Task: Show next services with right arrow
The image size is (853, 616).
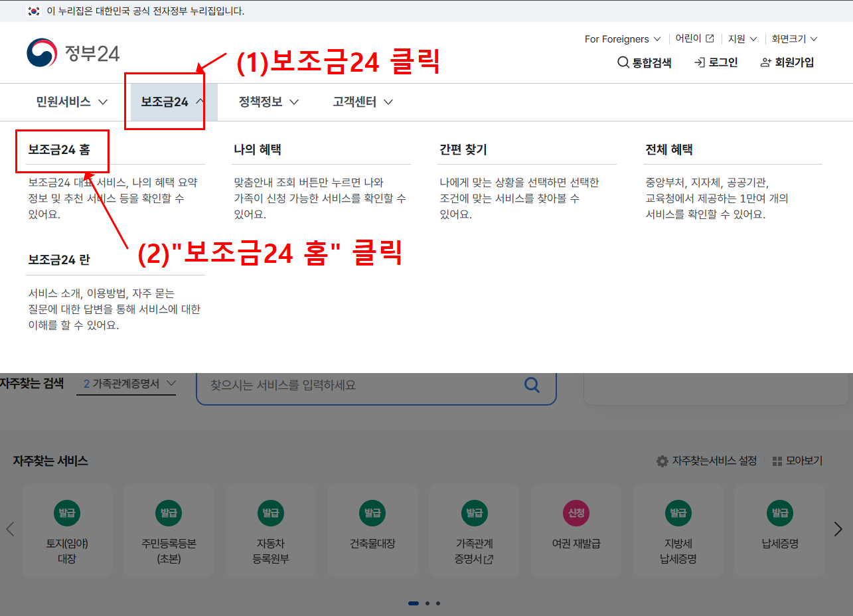Action: pos(838,529)
